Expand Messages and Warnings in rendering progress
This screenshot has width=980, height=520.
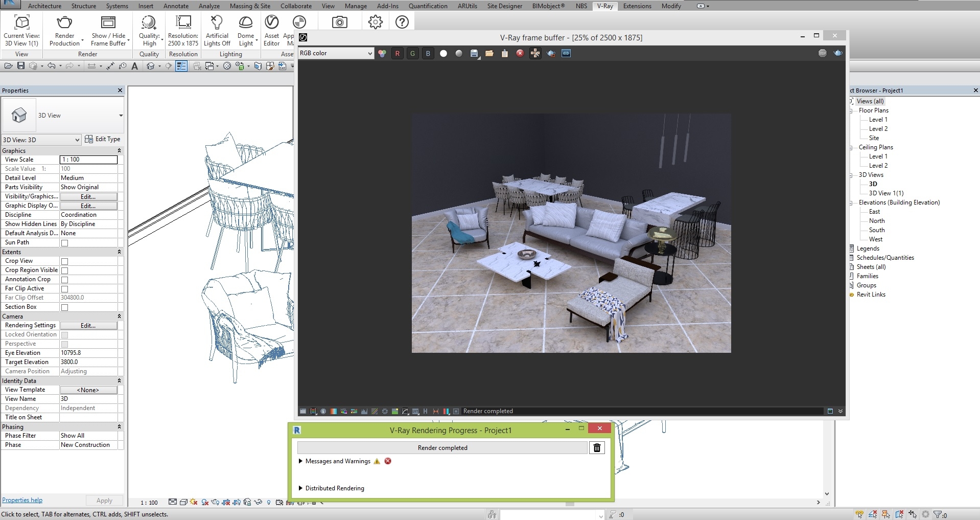(x=301, y=461)
